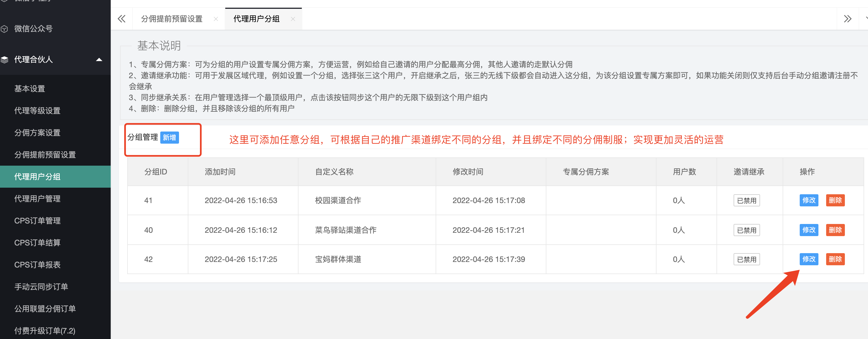The image size is (868, 339).
Task: Delete the 宝妈群体渠道 group
Action: pyautogui.click(x=835, y=259)
